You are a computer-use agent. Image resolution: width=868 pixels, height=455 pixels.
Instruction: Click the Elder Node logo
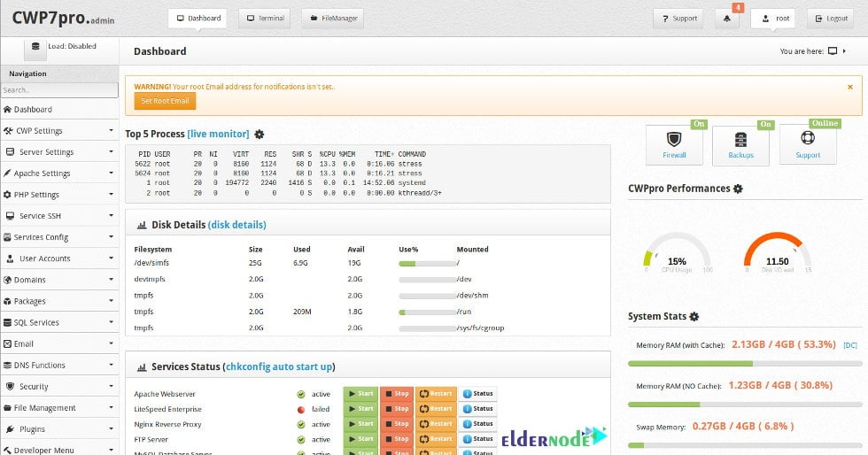pyautogui.click(x=554, y=437)
